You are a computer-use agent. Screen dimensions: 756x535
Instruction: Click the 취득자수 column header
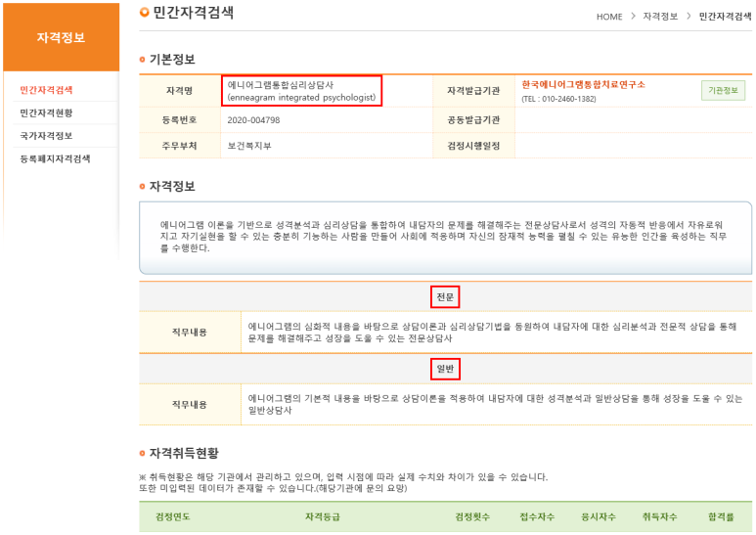(659, 516)
